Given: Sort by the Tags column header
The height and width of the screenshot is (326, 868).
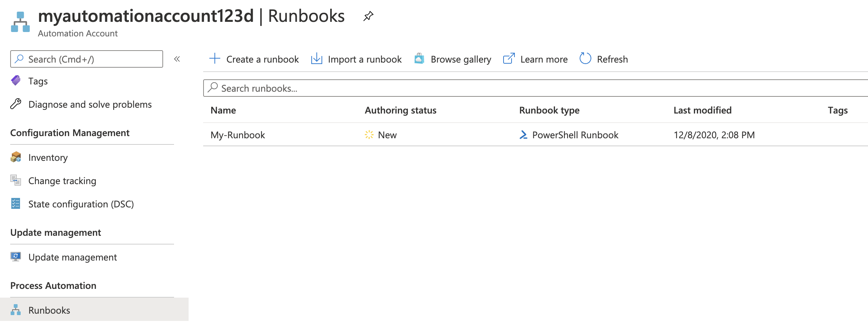Looking at the screenshot, I should click(838, 110).
